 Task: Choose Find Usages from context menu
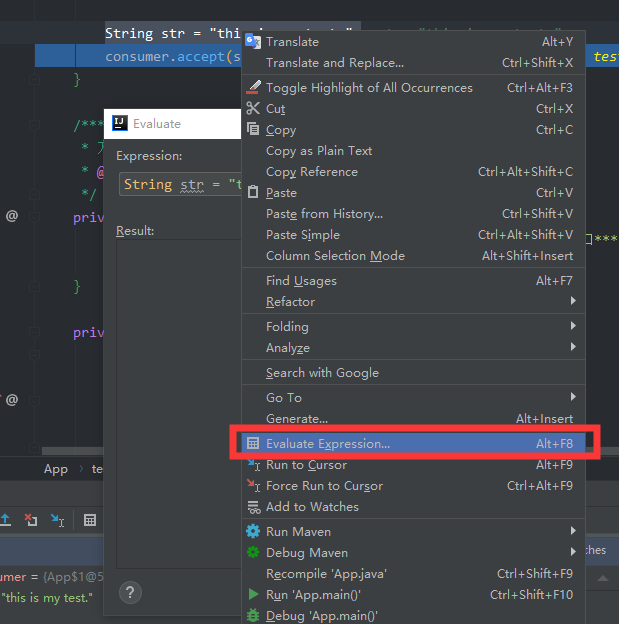(x=301, y=281)
